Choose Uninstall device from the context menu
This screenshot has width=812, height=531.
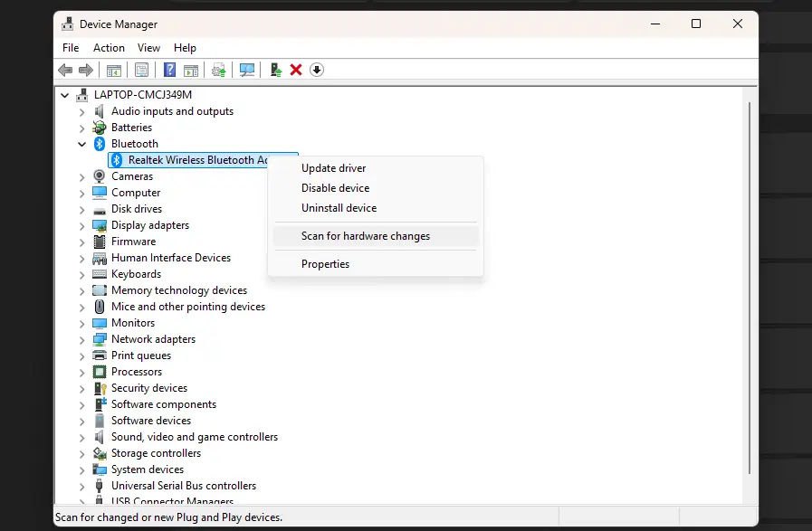point(339,207)
